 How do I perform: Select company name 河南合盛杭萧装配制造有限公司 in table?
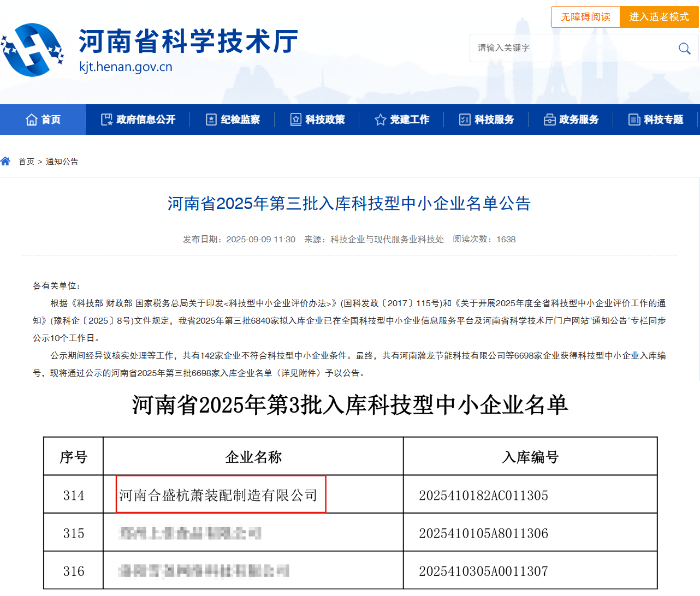pyautogui.click(x=218, y=495)
